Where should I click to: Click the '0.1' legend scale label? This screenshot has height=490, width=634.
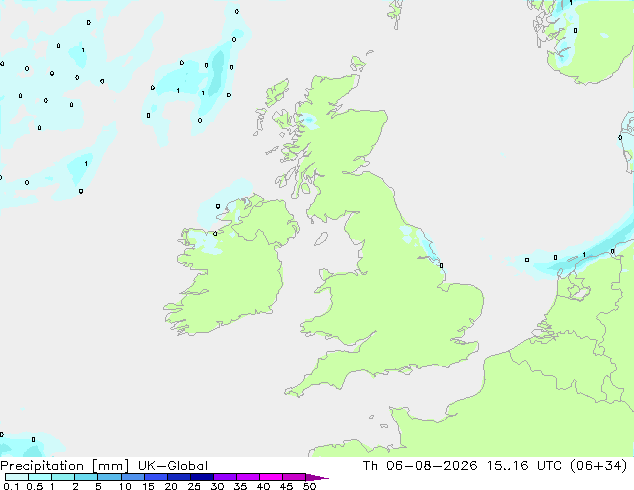pos(11,486)
